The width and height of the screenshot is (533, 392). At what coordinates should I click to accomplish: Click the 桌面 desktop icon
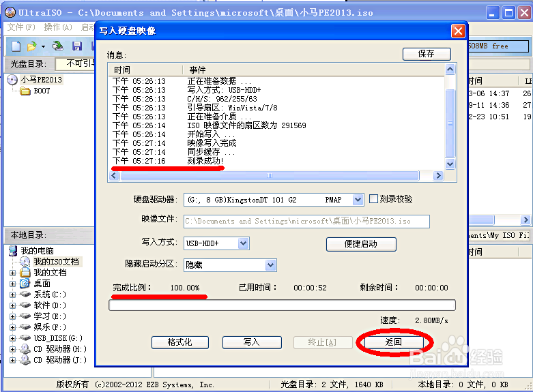click(x=25, y=284)
